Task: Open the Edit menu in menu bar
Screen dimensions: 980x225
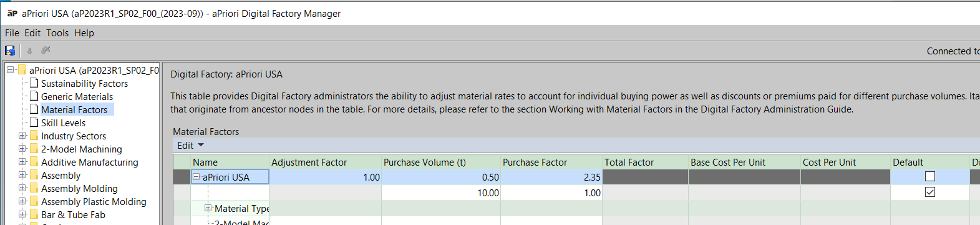Action: click(32, 33)
